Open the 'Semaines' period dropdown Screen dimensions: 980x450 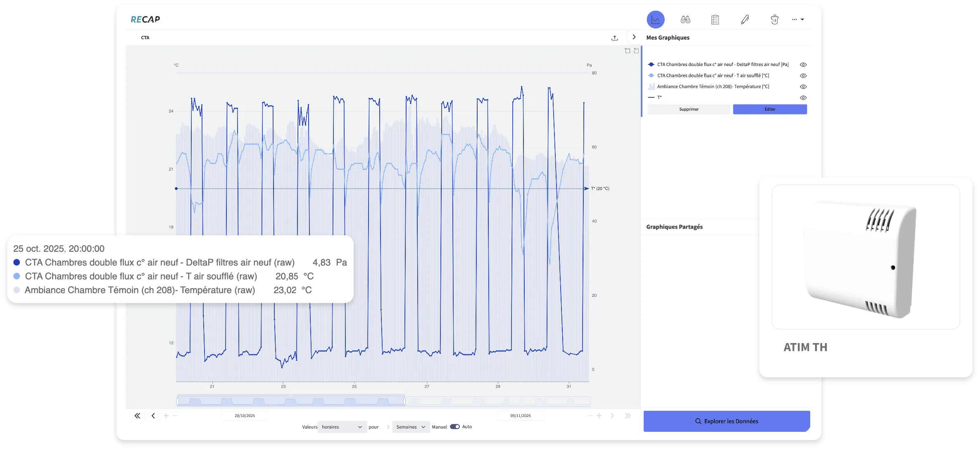click(x=411, y=427)
